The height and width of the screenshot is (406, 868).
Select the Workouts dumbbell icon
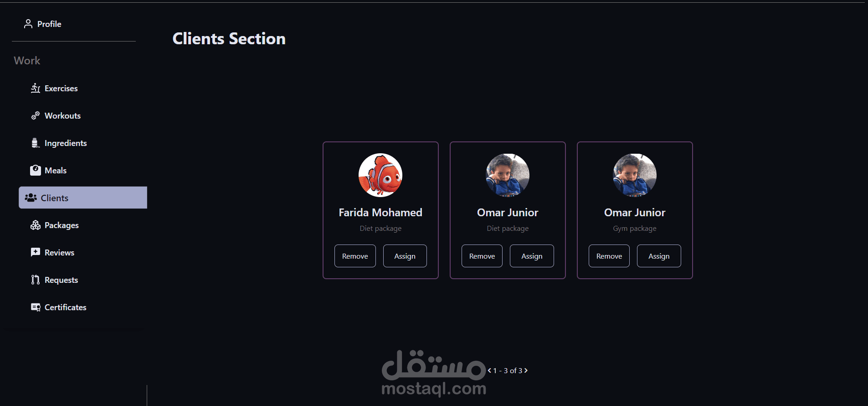point(36,115)
